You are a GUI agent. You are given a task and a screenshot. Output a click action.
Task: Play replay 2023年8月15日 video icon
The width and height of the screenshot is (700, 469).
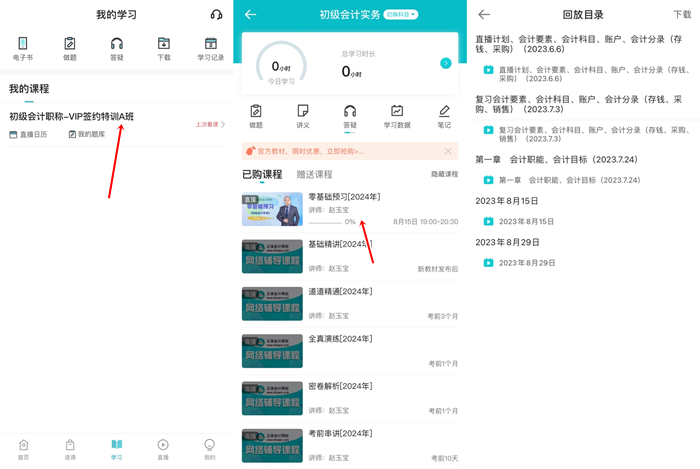pyautogui.click(x=488, y=221)
